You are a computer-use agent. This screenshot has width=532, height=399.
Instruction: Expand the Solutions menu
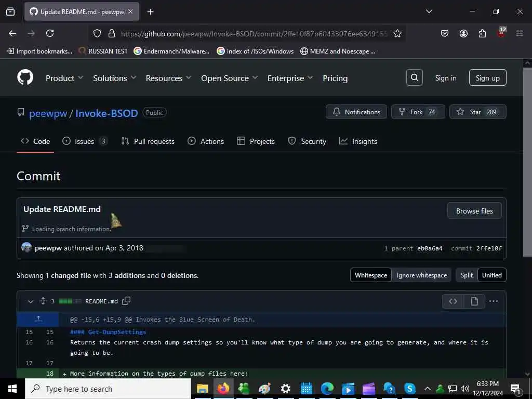coord(114,78)
